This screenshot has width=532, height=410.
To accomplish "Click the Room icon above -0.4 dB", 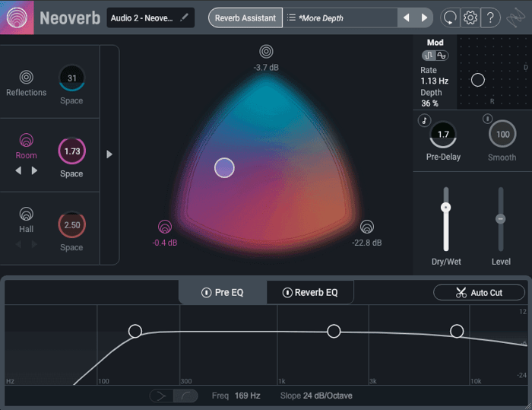I will (x=165, y=227).
